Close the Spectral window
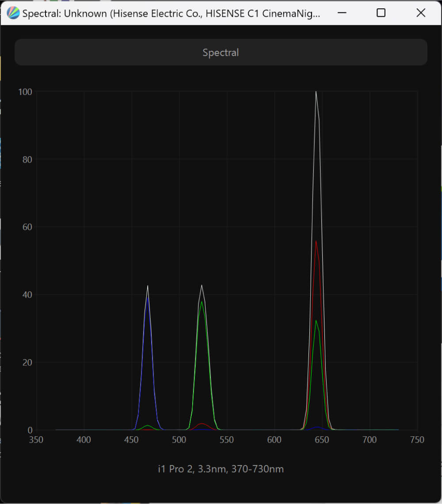Screen dimensions: 442x504 tap(421, 13)
